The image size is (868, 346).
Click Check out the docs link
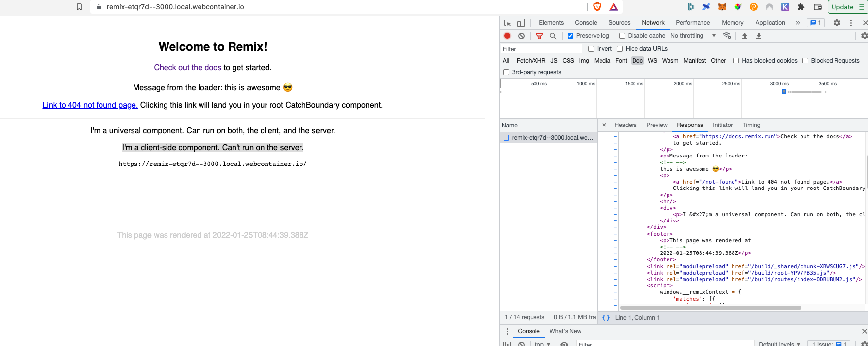click(x=187, y=68)
